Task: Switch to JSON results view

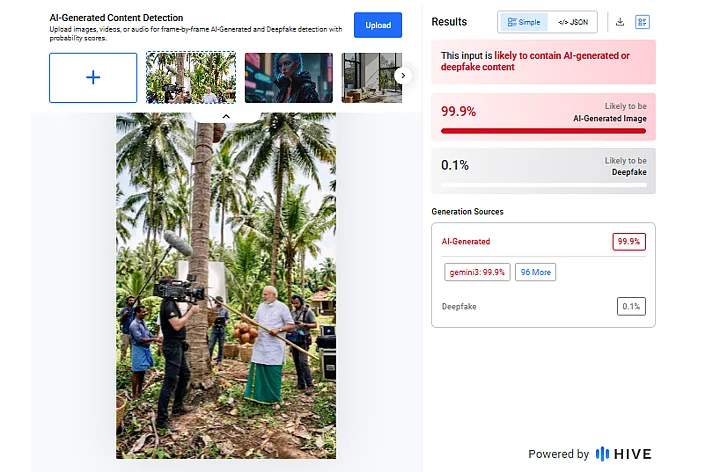Action: (572, 22)
